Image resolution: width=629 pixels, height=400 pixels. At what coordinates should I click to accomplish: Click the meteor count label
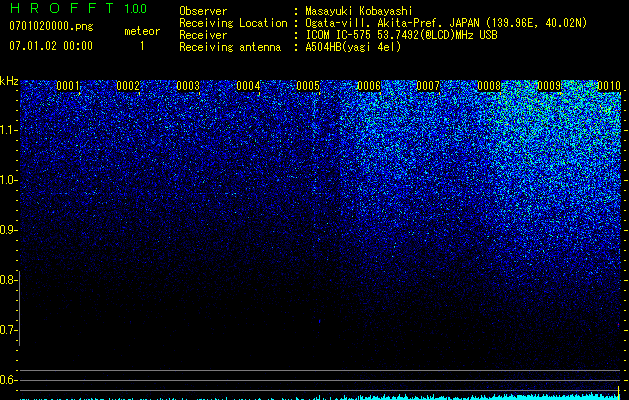click(x=142, y=31)
